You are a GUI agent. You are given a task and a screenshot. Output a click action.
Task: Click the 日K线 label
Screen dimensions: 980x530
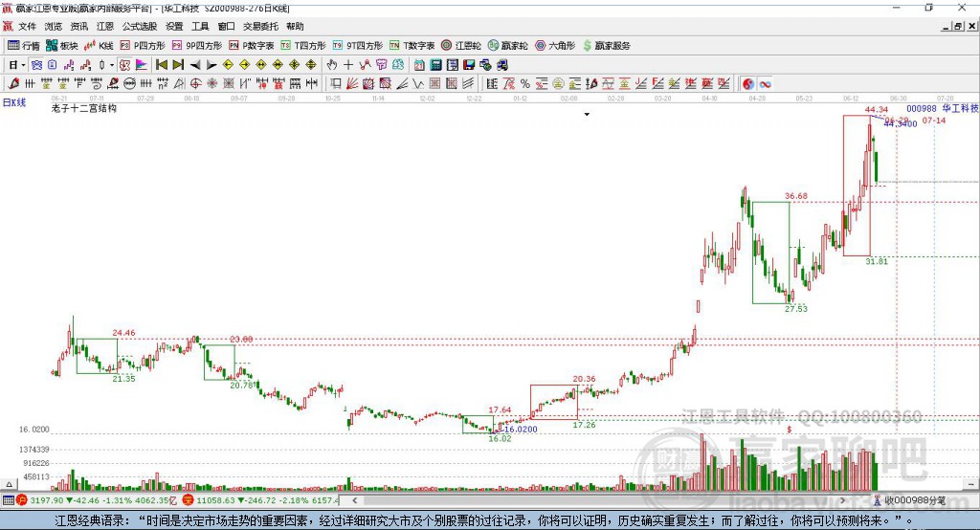click(14, 102)
